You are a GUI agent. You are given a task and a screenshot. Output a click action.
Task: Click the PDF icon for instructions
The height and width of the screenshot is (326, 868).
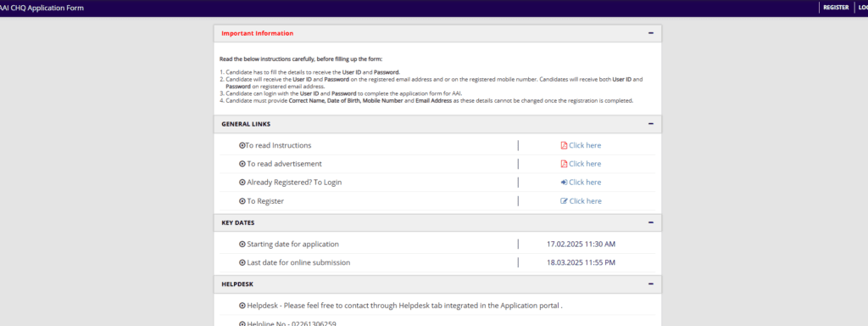tap(564, 145)
